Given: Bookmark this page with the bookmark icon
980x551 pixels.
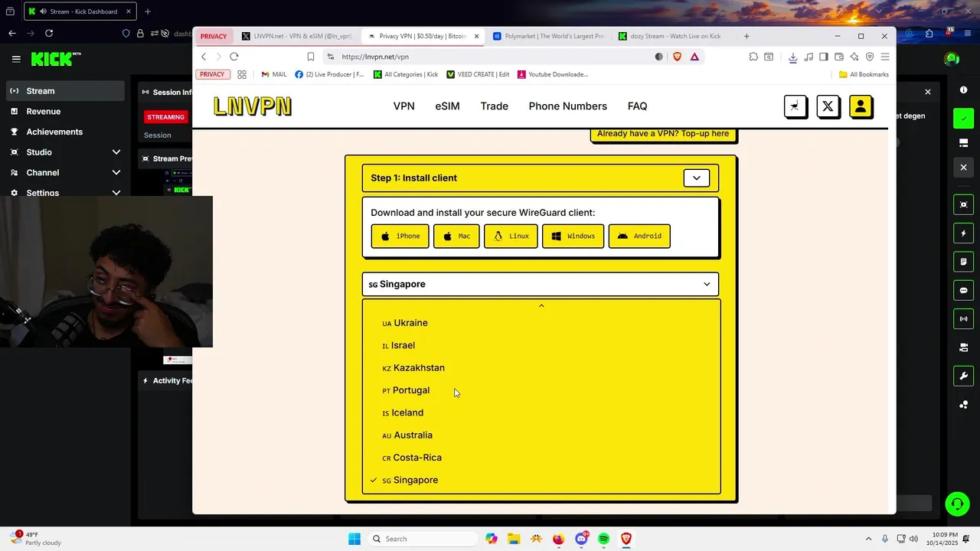Looking at the screenshot, I should pos(310,57).
